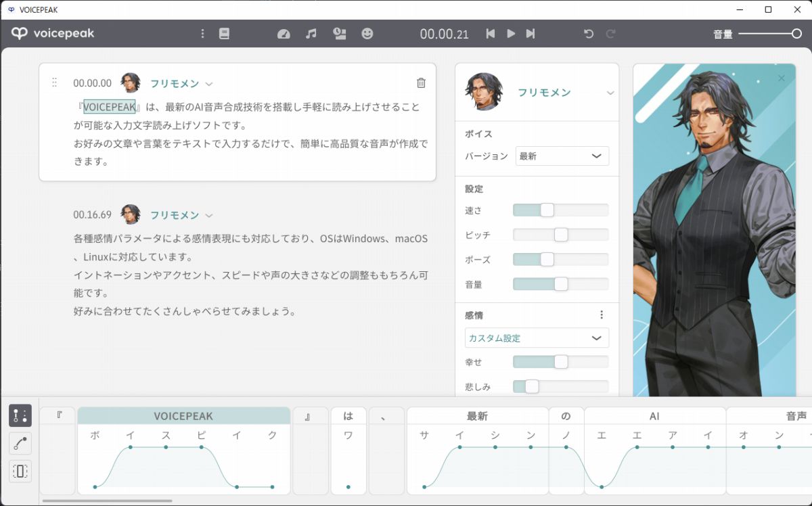Select the 最新 word segment header
This screenshot has width=812, height=506.
pyautogui.click(x=477, y=416)
